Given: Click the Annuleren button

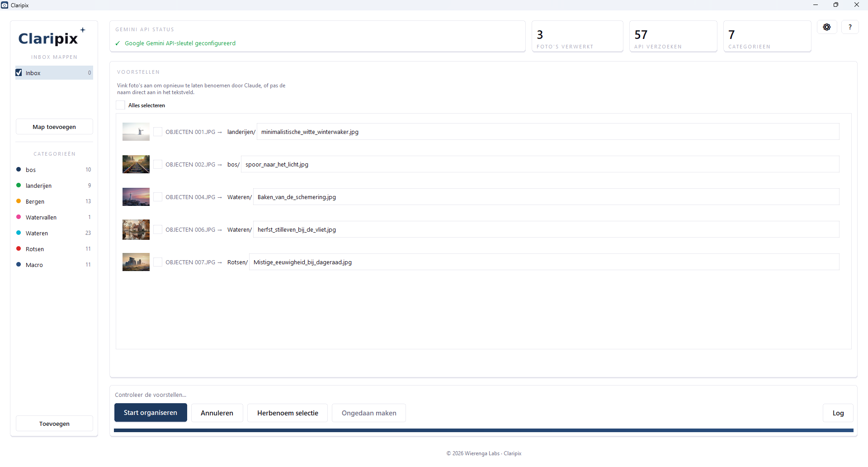Looking at the screenshot, I should (217, 413).
